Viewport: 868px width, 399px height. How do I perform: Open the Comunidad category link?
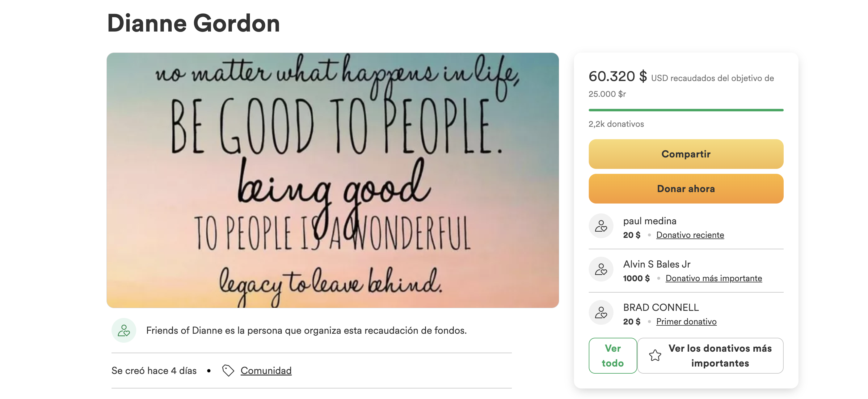(266, 370)
